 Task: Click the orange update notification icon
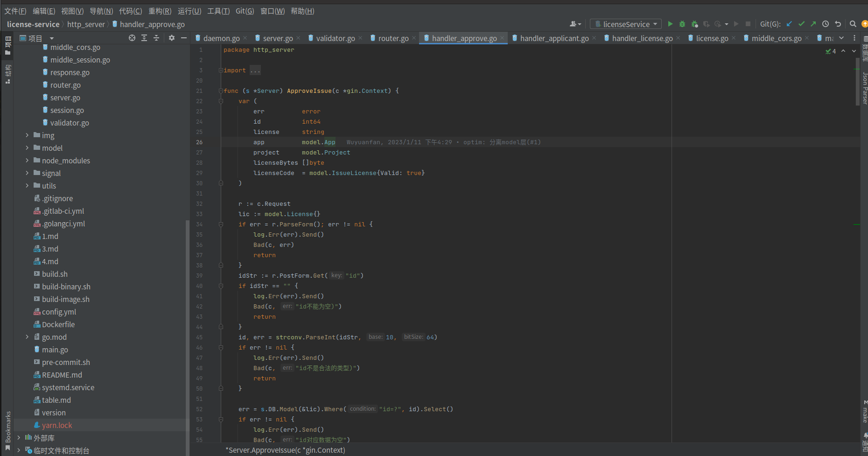tap(865, 24)
